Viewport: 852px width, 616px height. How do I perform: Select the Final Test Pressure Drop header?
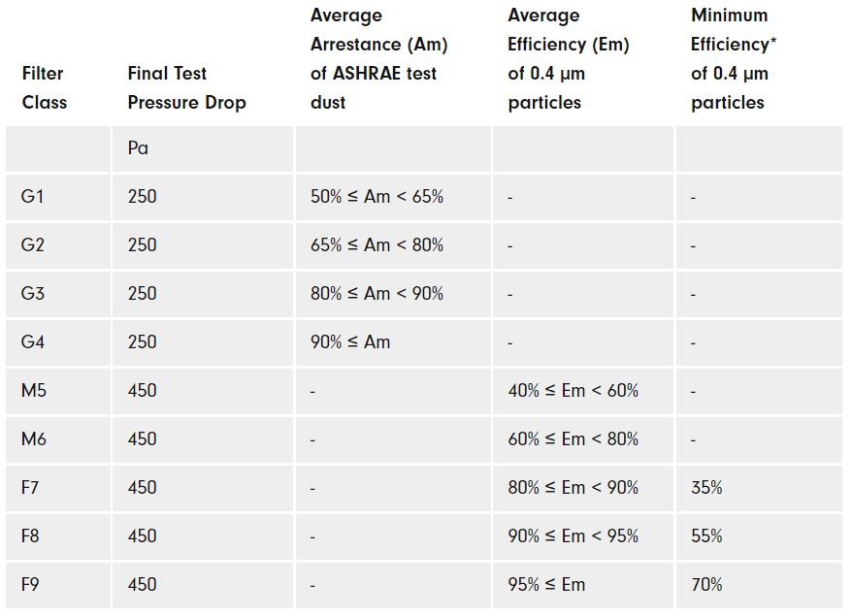(186, 87)
